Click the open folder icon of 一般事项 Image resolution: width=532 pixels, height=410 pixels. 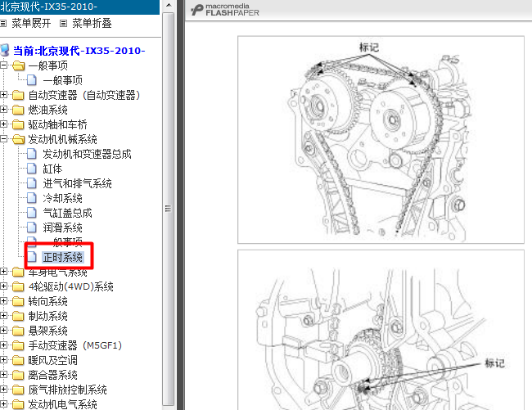[18, 65]
